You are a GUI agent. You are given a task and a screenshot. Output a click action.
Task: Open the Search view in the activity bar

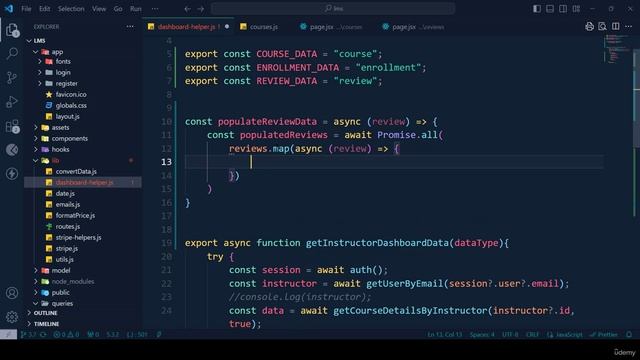[12, 53]
